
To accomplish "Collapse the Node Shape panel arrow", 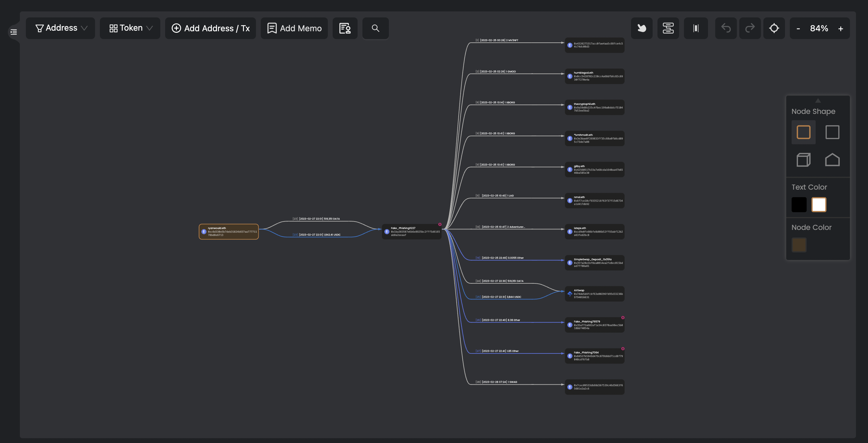I will pos(818,101).
